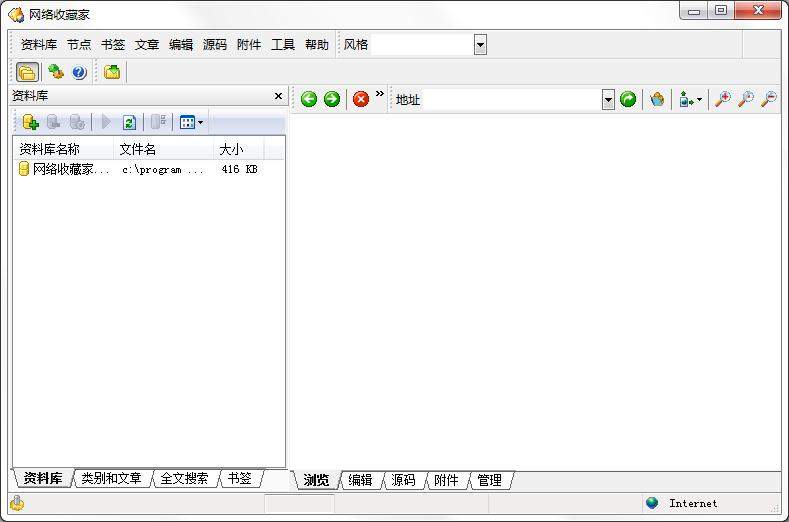
Task: Click the add new database icon
Action: pos(30,122)
